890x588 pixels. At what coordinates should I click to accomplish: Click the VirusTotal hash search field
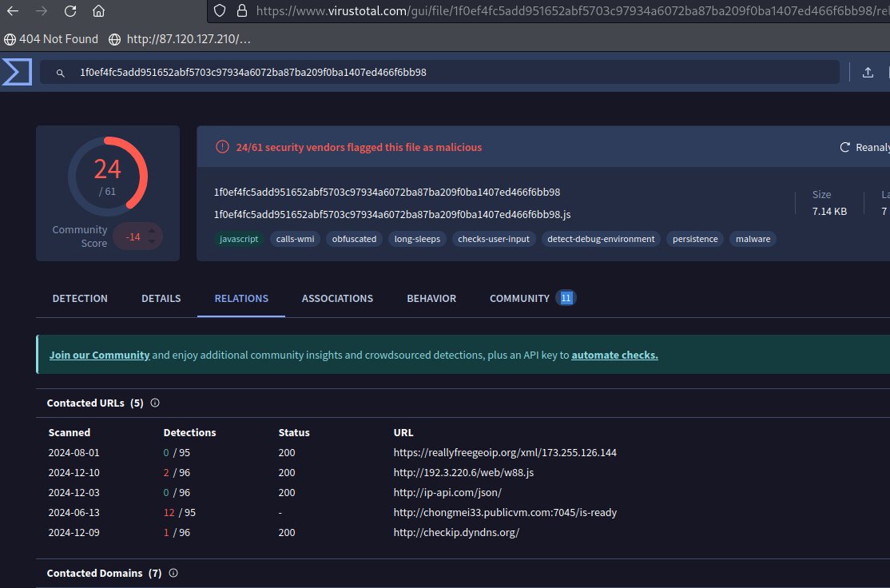[440, 72]
